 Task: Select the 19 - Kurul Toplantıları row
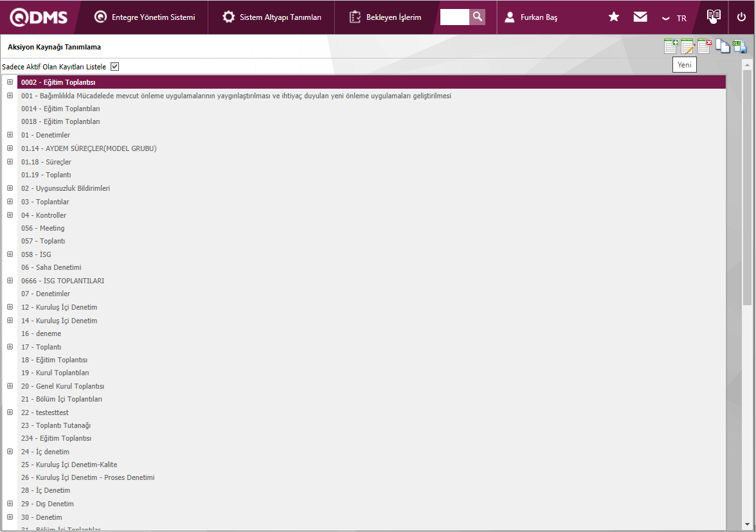[372, 373]
